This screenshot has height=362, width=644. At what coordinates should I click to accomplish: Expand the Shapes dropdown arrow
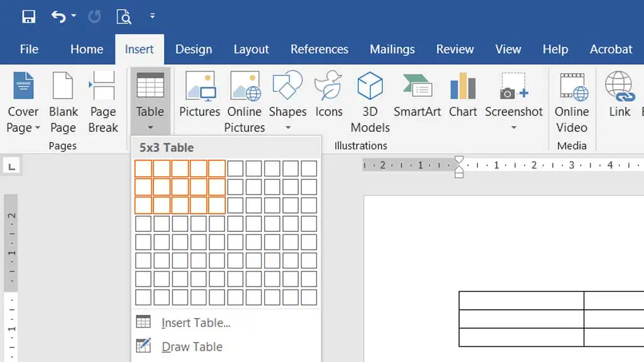point(288,128)
